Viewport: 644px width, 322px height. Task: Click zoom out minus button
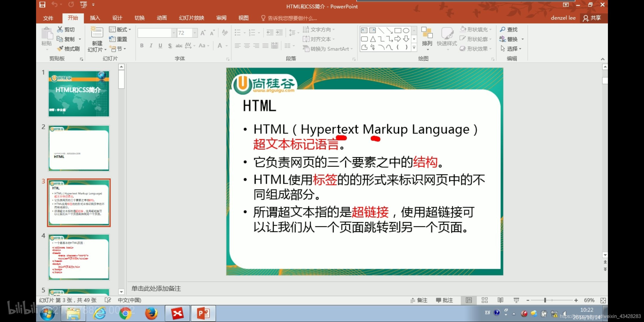coord(528,300)
